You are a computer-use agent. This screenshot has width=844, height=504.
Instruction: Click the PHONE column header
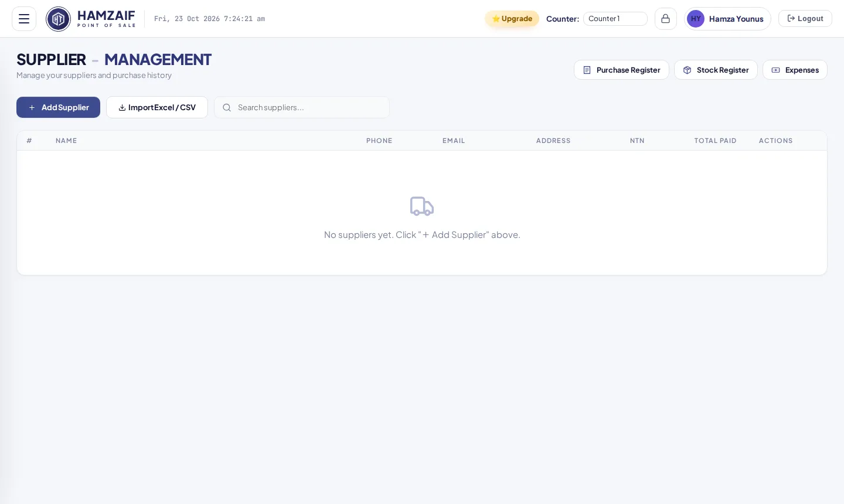coord(379,141)
